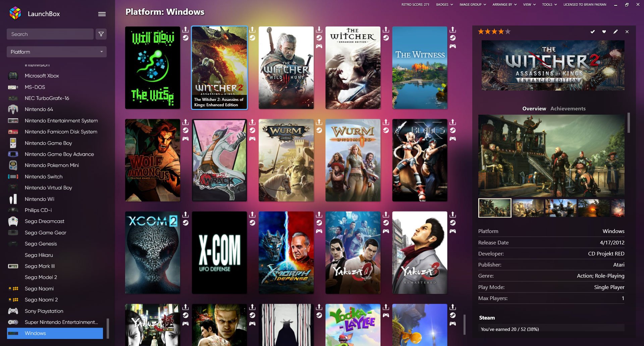The height and width of the screenshot is (346, 644).
Task: Click the platform list scrollbar
Action: pyautogui.click(x=108, y=329)
